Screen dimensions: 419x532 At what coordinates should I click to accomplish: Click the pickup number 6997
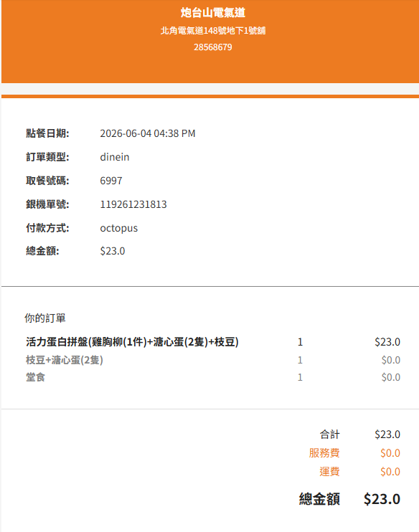pos(111,181)
